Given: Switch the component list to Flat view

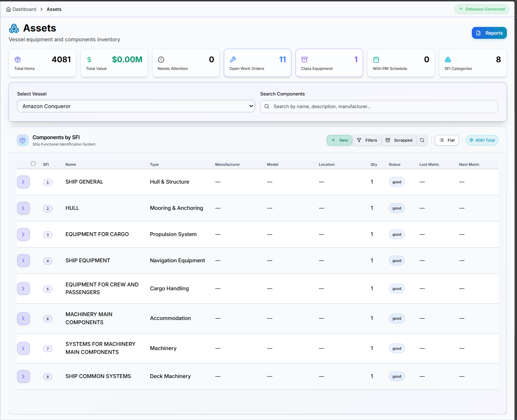Looking at the screenshot, I should coord(447,140).
